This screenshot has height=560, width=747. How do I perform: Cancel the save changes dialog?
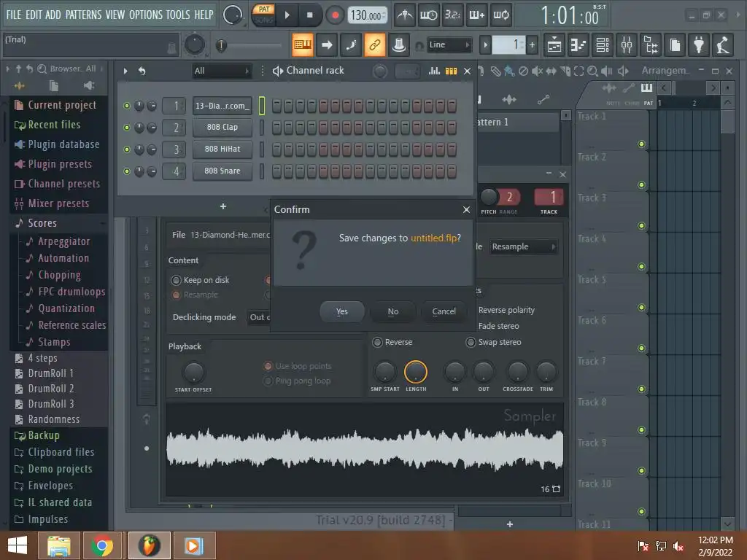[x=444, y=311]
